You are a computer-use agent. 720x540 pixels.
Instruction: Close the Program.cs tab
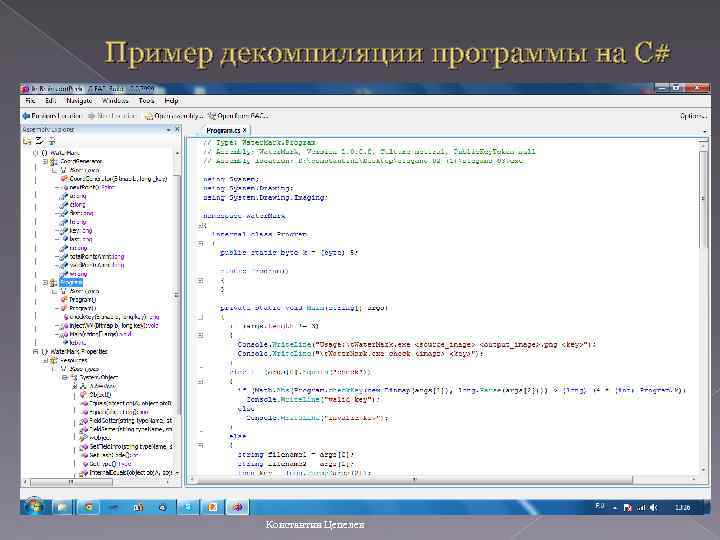(245, 130)
